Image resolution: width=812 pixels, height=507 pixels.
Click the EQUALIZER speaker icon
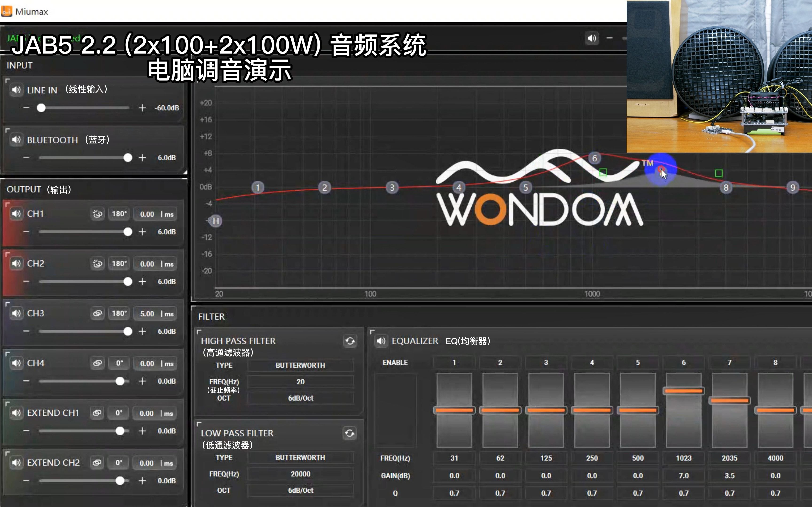pyautogui.click(x=381, y=341)
